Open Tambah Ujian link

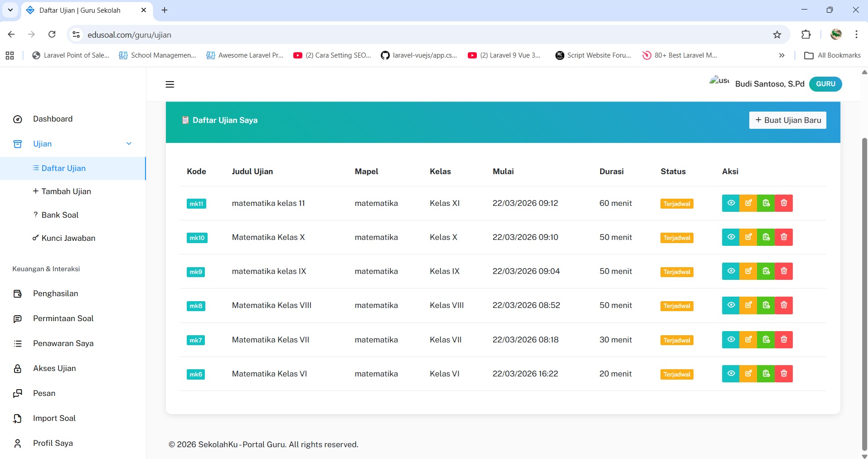coord(66,191)
